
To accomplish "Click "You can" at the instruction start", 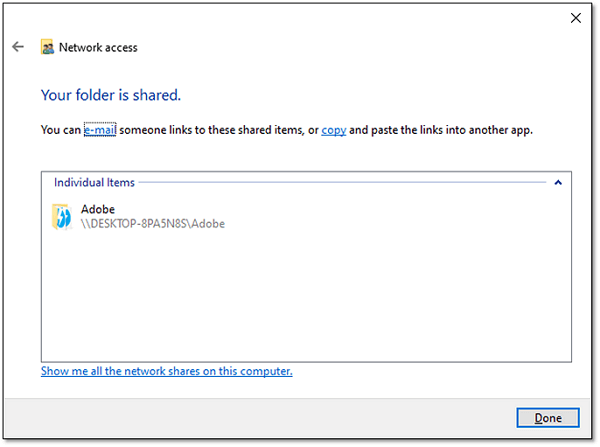I will pyautogui.click(x=60, y=130).
